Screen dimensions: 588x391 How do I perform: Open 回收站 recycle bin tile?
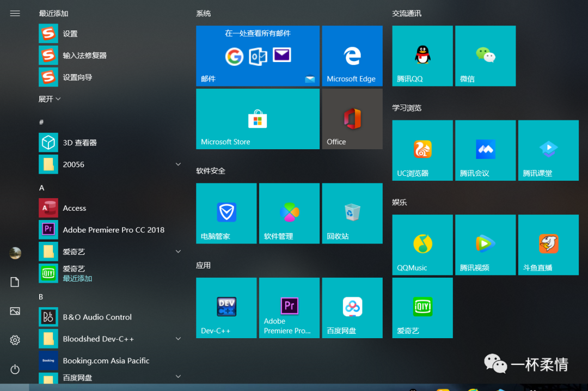pyautogui.click(x=352, y=213)
